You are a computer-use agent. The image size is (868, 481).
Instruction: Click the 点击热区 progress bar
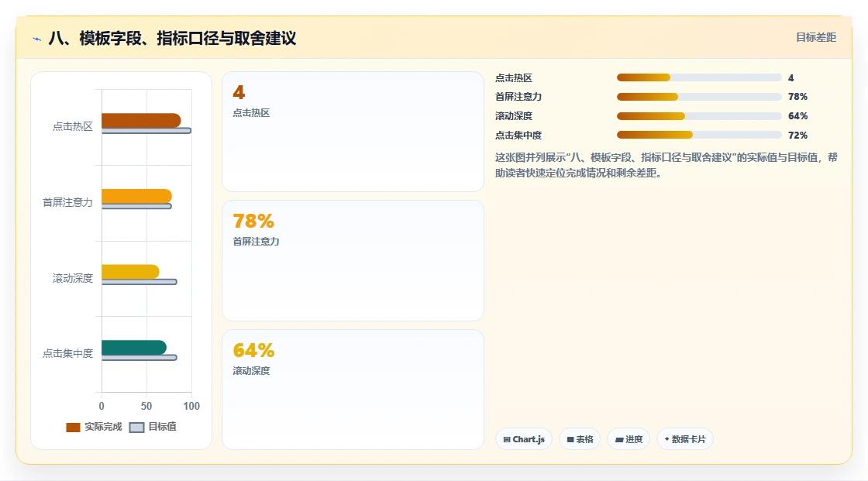698,77
